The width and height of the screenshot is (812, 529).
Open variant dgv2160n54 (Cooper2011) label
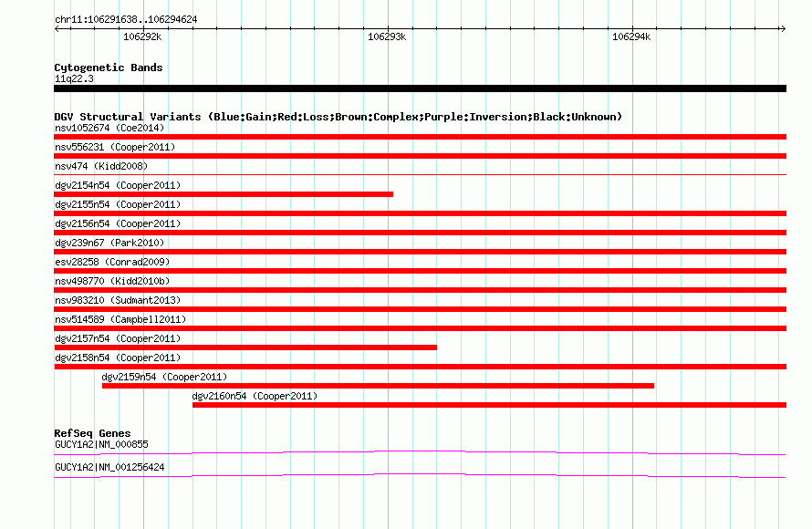pos(255,396)
